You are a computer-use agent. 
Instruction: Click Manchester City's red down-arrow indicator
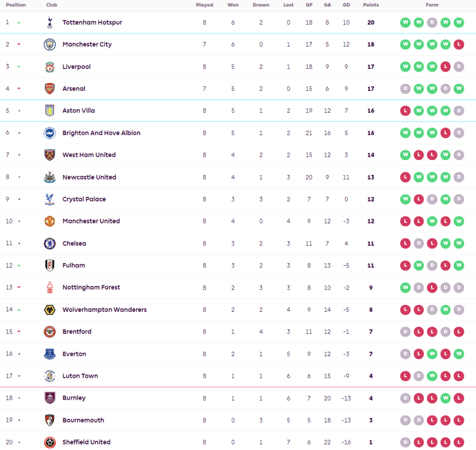point(19,45)
